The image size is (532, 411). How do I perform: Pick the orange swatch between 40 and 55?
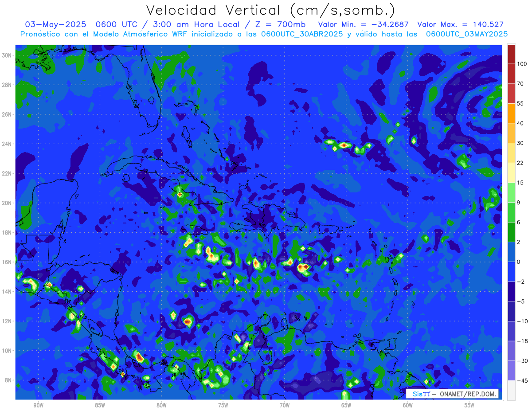511,113
